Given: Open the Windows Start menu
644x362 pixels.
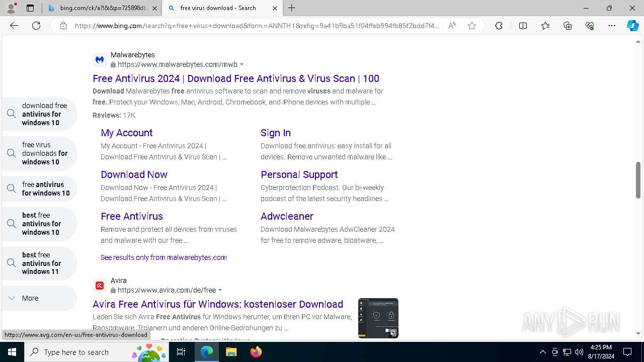Looking at the screenshot, I should pos(12,352).
